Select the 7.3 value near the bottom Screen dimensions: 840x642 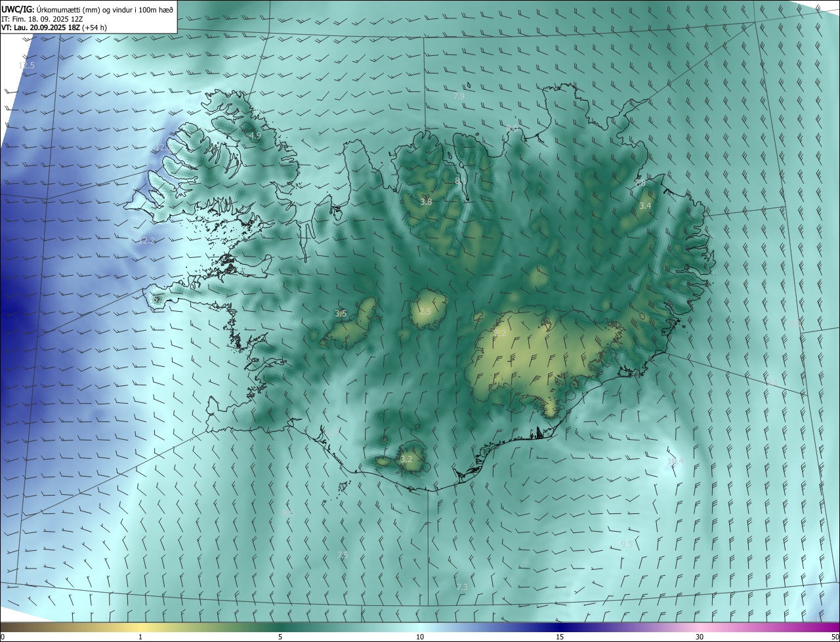(462, 587)
